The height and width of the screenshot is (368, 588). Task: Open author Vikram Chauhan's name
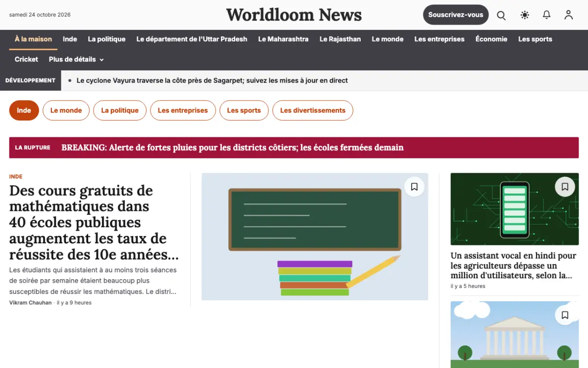(x=30, y=303)
